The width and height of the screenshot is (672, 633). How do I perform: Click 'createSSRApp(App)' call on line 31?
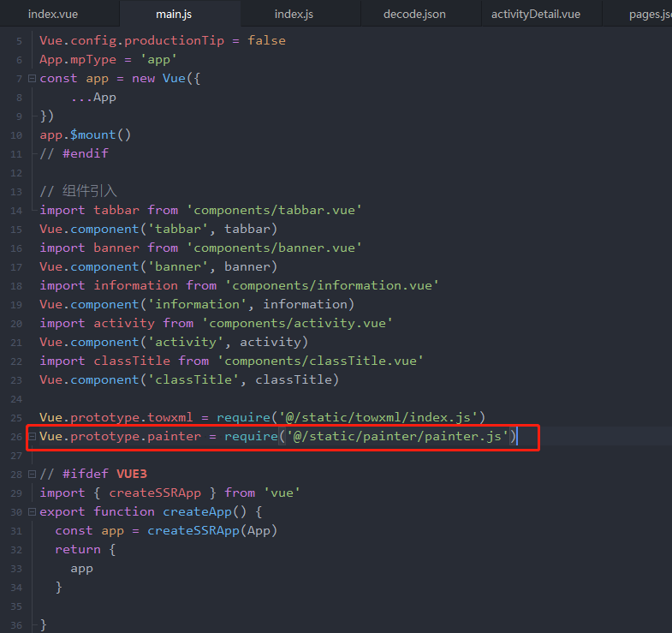point(212,531)
